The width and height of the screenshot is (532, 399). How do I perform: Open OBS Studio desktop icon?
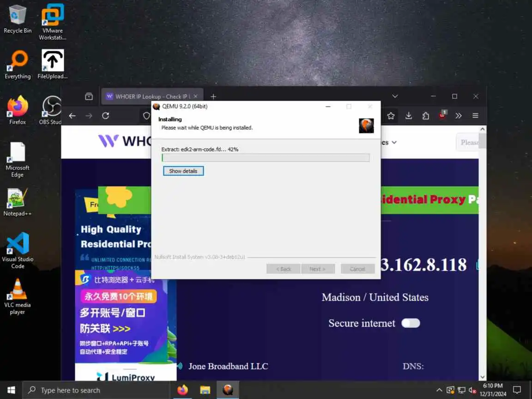click(x=51, y=110)
